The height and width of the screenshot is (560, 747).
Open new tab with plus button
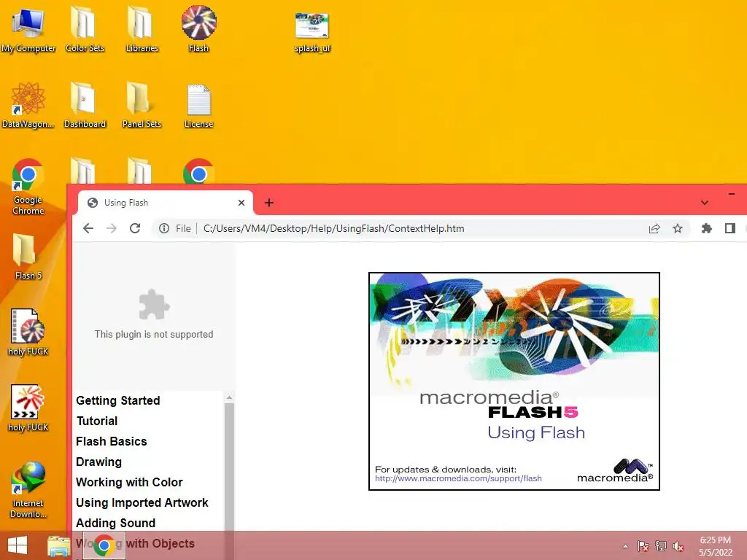pyautogui.click(x=269, y=203)
